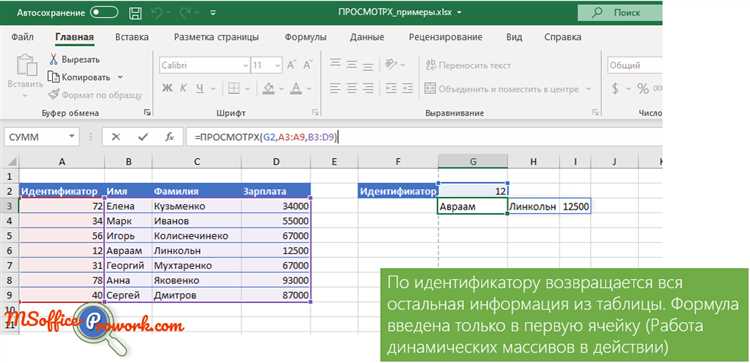Click Объединить и поместить в центре
Viewport: 750px width, 363px height.
(x=502, y=89)
